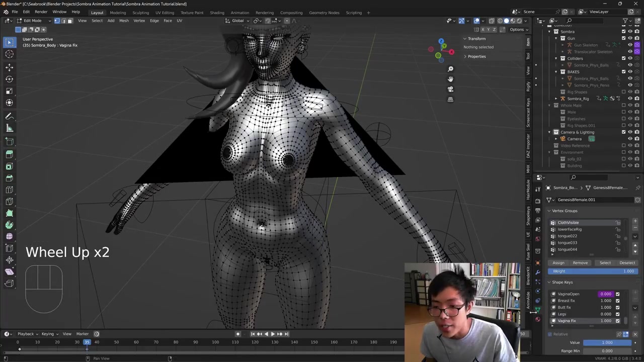Select the 3D Cursor tool
Screen dimensions: 644x362
9,54
